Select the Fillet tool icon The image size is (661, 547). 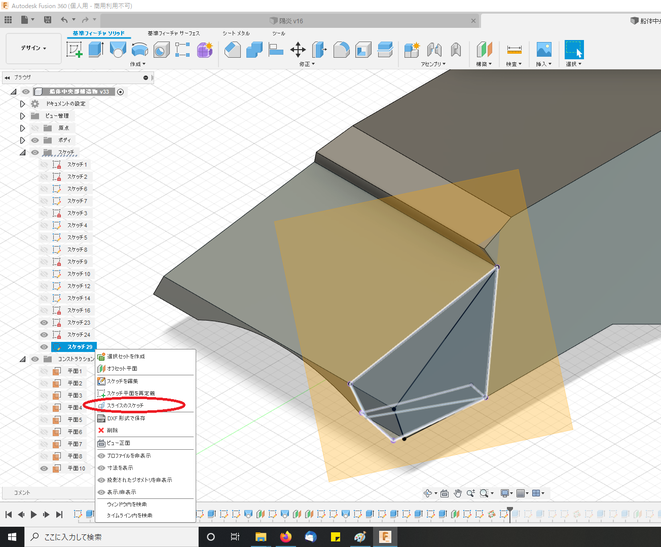[341, 50]
